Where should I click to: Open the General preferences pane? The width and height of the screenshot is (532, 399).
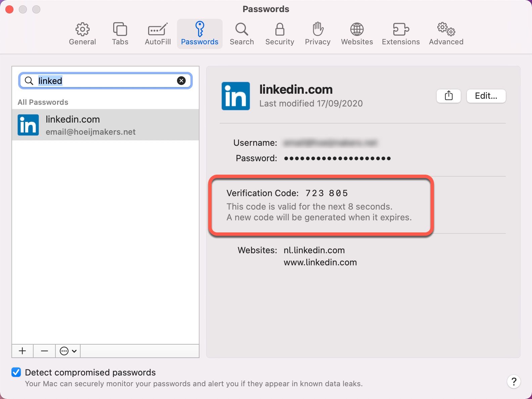82,34
